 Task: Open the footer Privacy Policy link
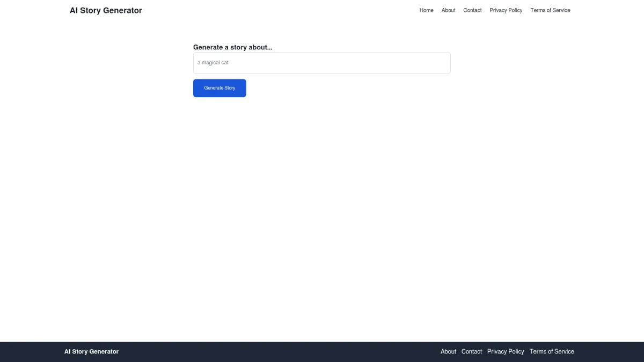pyautogui.click(x=506, y=352)
